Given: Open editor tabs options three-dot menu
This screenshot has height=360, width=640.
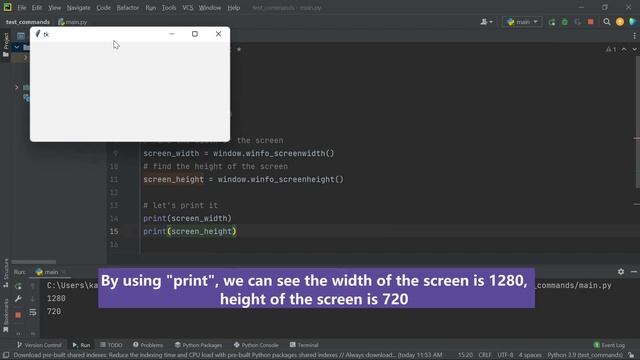Looking at the screenshot, I should [634, 36].
